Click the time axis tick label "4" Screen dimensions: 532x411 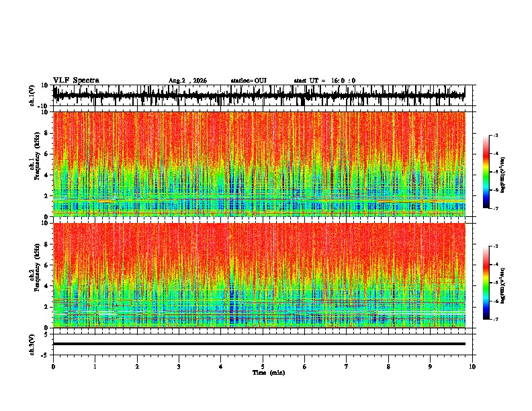[x=220, y=367]
